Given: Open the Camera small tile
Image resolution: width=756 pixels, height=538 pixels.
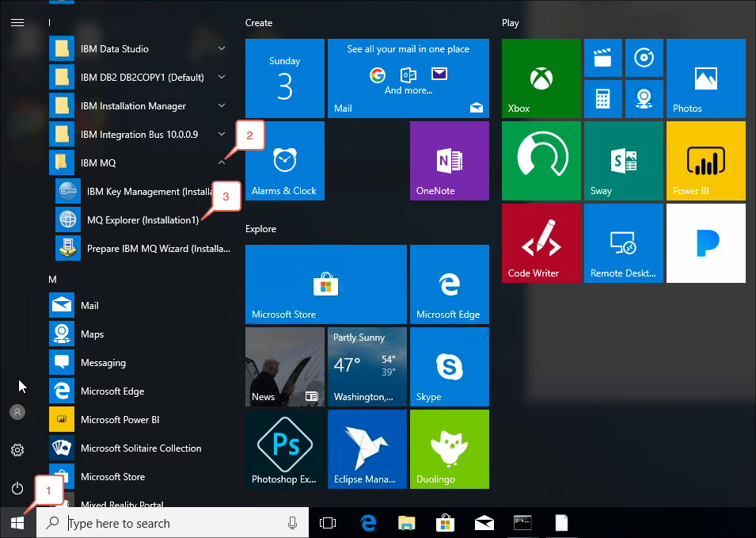Looking at the screenshot, I should [644, 99].
